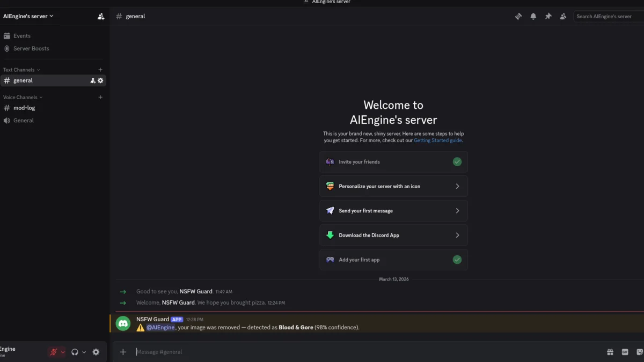Image resolution: width=644 pixels, height=362 pixels.
Task: Click the Download the Discord App arrow icon
Action: tap(330, 235)
